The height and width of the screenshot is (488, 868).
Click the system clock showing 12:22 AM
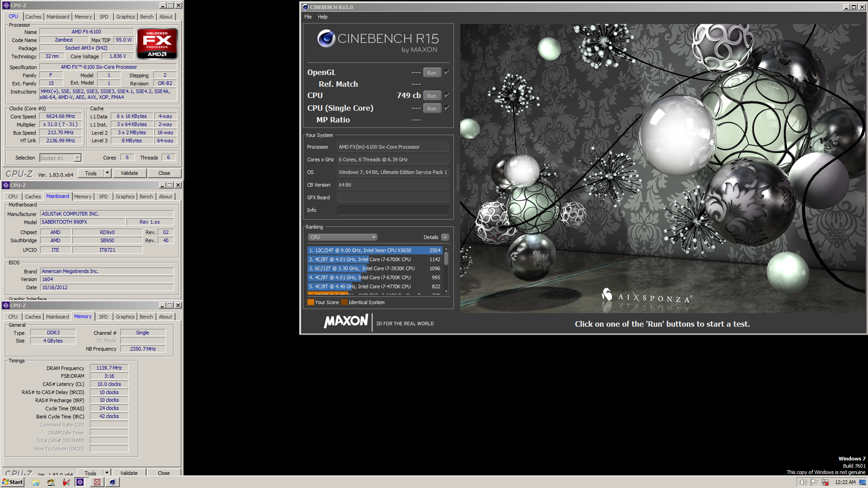845,482
